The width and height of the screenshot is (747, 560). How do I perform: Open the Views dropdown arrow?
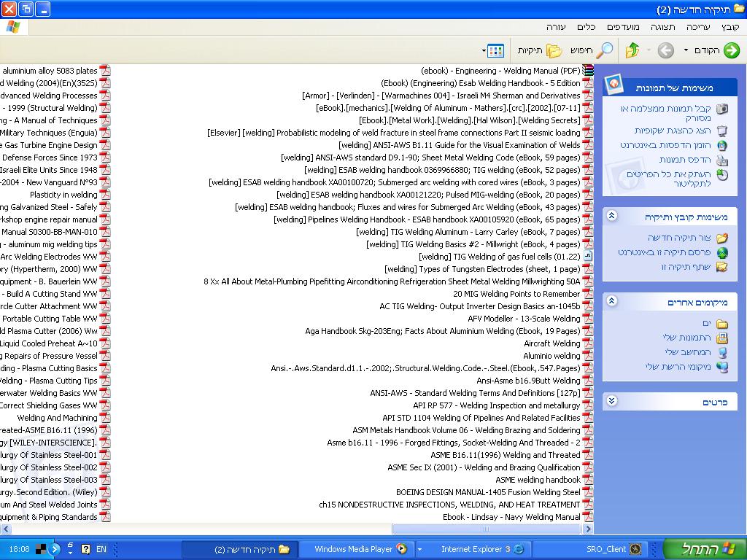tap(484, 51)
